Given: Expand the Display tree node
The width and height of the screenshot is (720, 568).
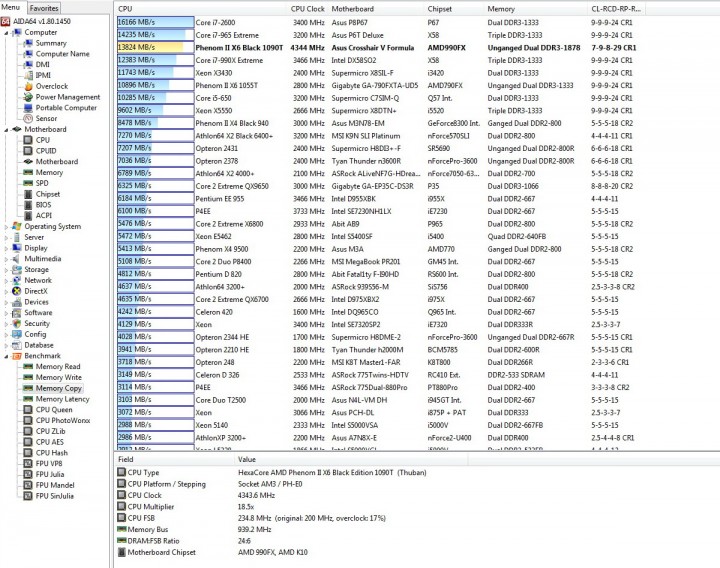Looking at the screenshot, I should coord(6,248).
